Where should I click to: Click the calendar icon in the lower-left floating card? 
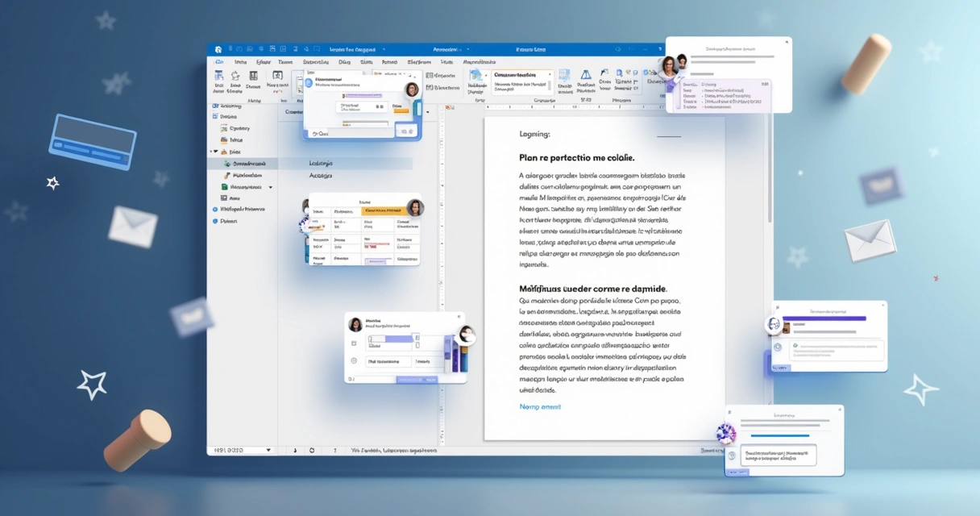[x=354, y=343]
